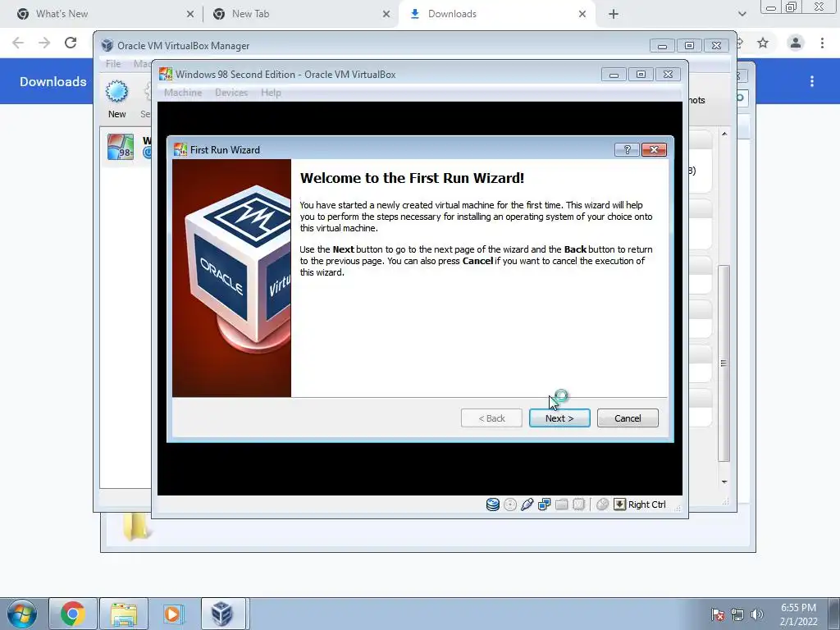The height and width of the screenshot is (630, 840).
Task: Click the help question mark button in wizard
Action: tap(627, 149)
